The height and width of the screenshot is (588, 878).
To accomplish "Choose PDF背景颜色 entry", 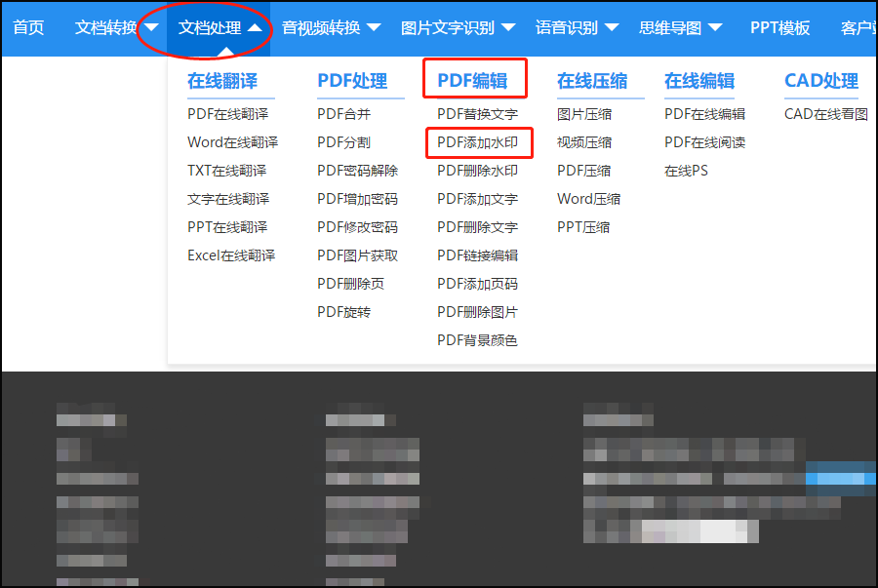I will tap(478, 340).
